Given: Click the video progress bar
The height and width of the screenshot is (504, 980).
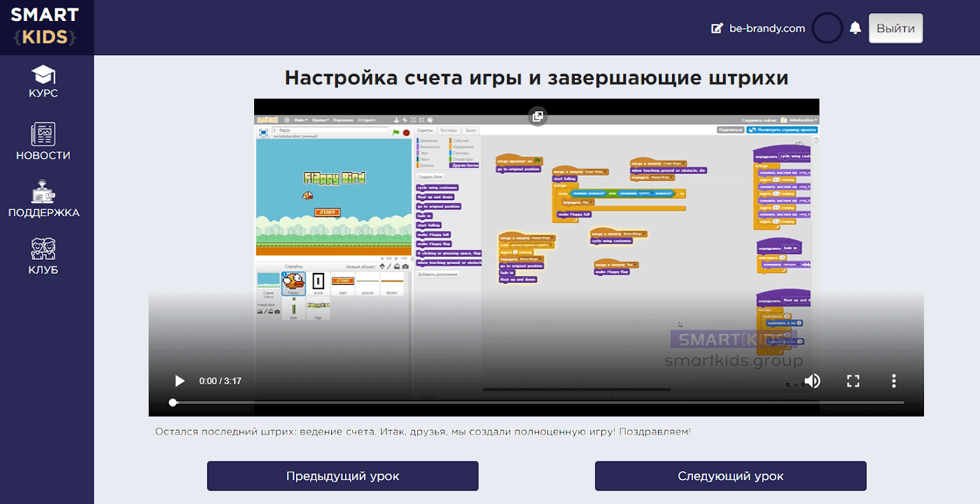Looking at the screenshot, I should (538, 402).
